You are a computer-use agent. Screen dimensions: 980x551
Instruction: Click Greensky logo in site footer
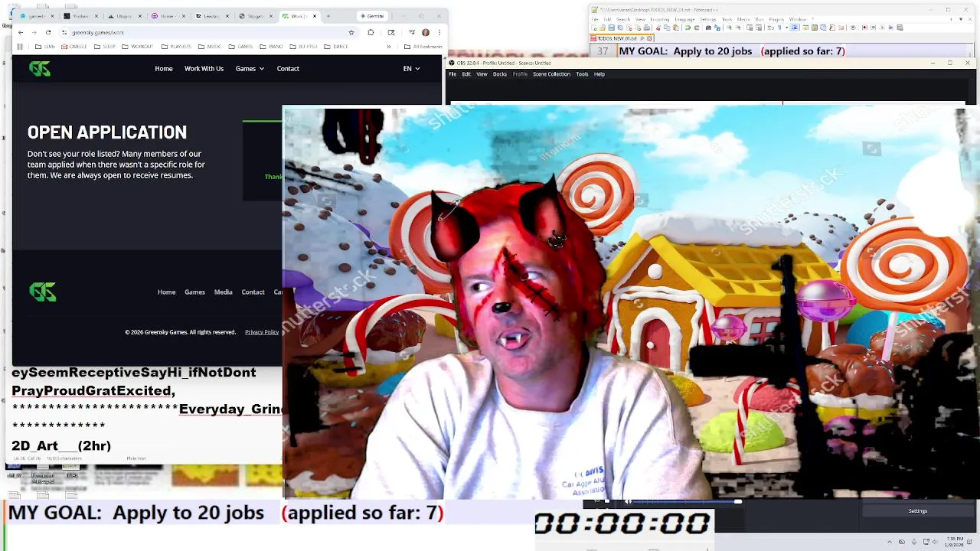[43, 292]
